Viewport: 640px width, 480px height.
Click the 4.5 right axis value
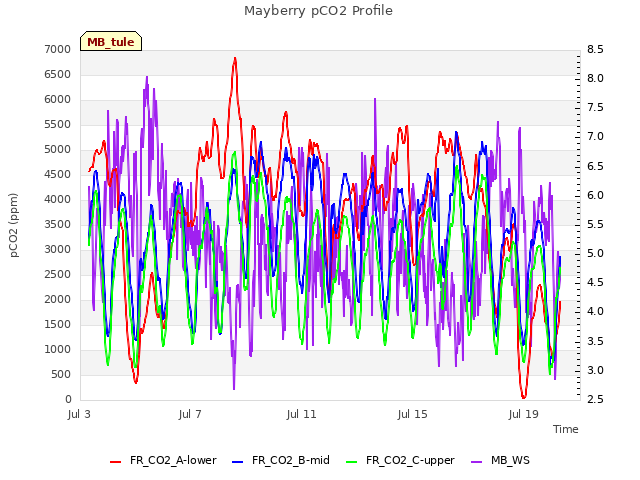pos(595,282)
